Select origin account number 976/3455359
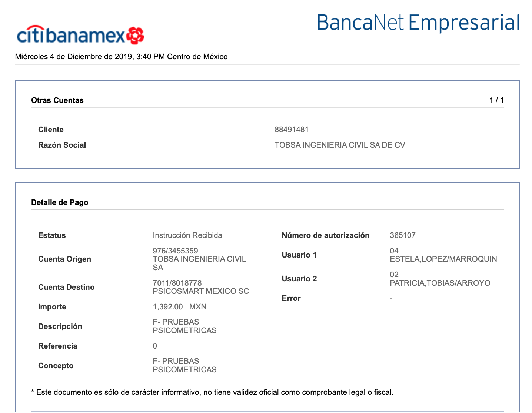The width and height of the screenshot is (532, 413). 175,251
